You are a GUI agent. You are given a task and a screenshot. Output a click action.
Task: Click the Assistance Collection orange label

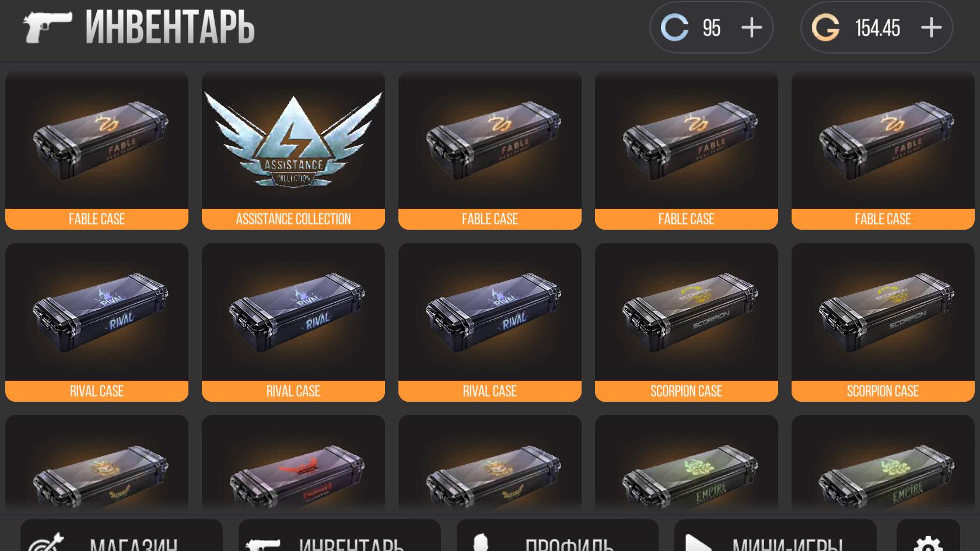293,219
